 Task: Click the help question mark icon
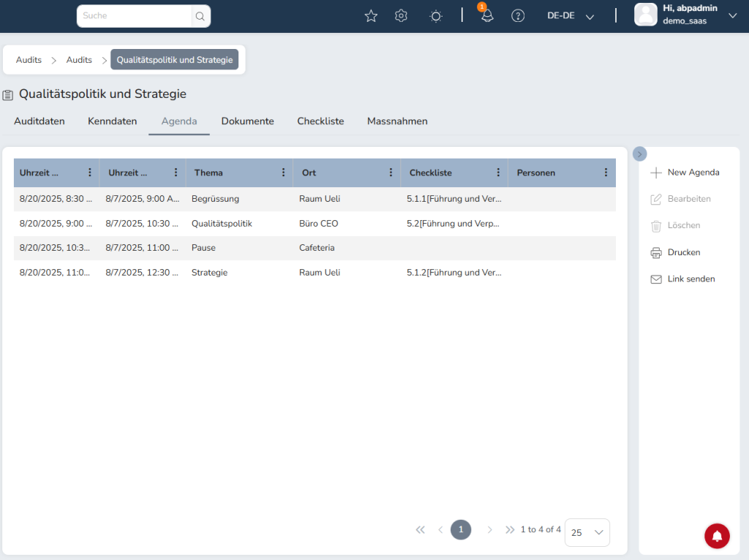518,16
